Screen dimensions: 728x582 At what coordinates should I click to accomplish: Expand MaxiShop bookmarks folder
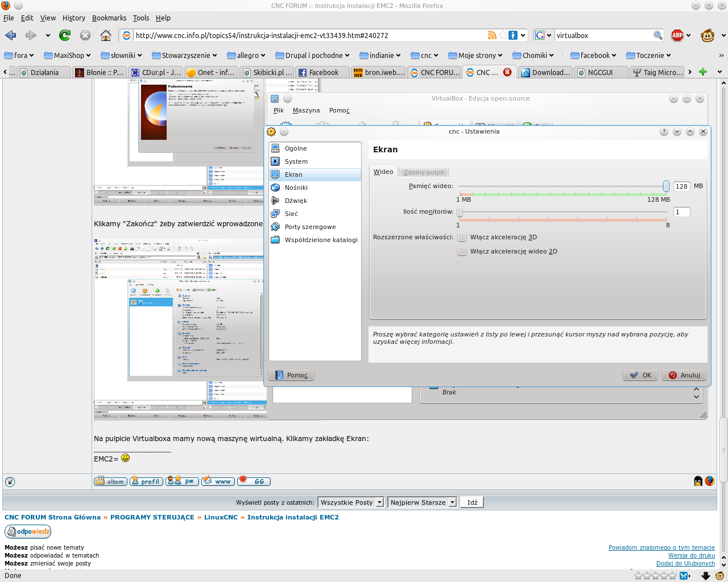pos(67,55)
